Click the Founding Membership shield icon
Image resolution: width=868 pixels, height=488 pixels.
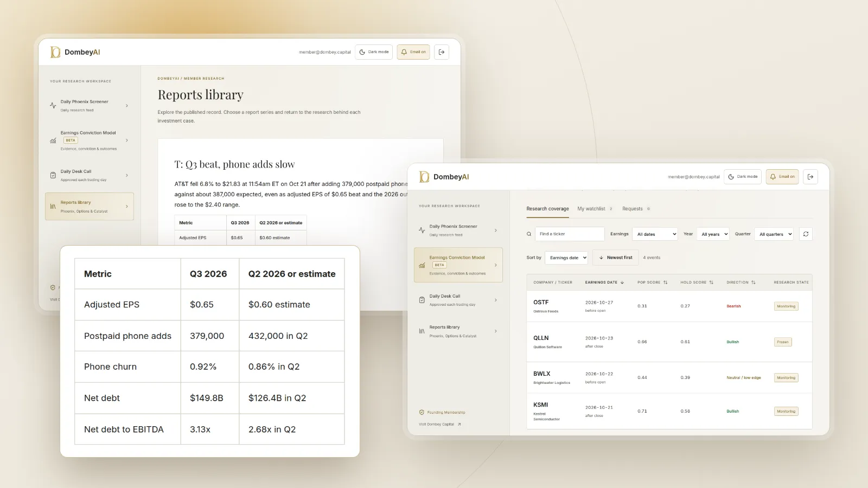coord(422,412)
